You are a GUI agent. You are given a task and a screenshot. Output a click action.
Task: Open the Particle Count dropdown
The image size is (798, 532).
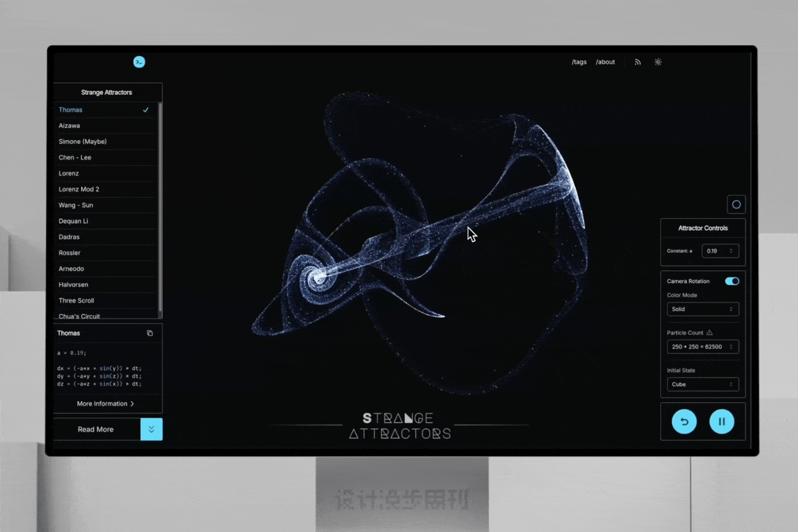click(702, 347)
